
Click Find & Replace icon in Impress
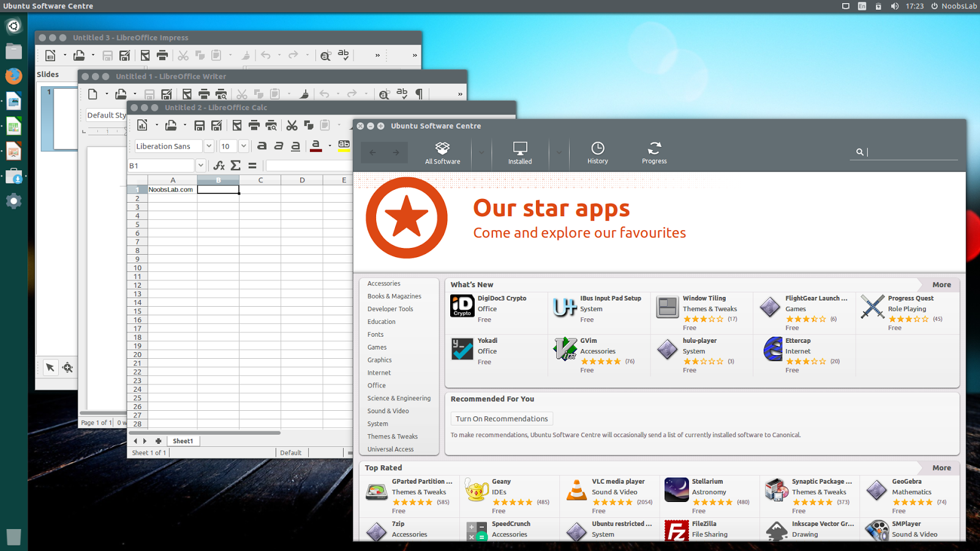326,55
